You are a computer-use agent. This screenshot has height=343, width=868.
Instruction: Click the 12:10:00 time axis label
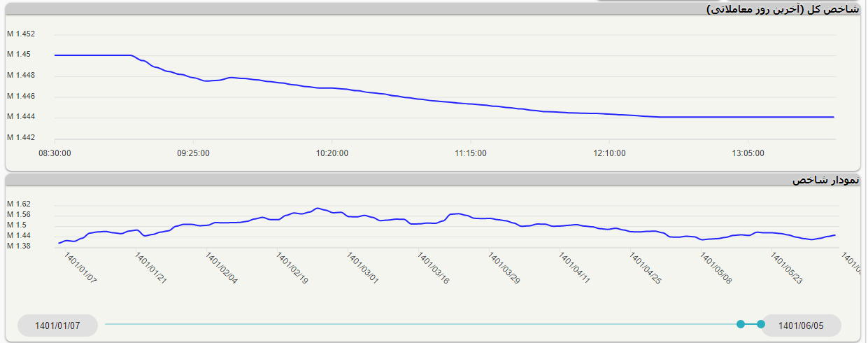[x=610, y=153]
